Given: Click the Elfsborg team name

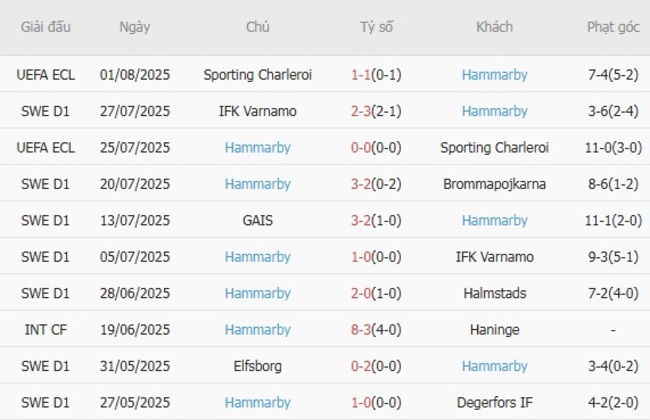Looking at the screenshot, I should (257, 366).
